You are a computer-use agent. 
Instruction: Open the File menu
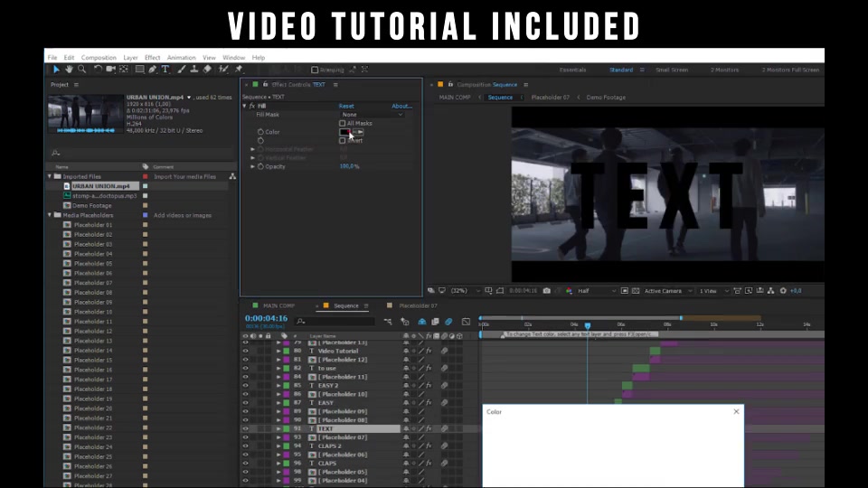pyautogui.click(x=52, y=58)
